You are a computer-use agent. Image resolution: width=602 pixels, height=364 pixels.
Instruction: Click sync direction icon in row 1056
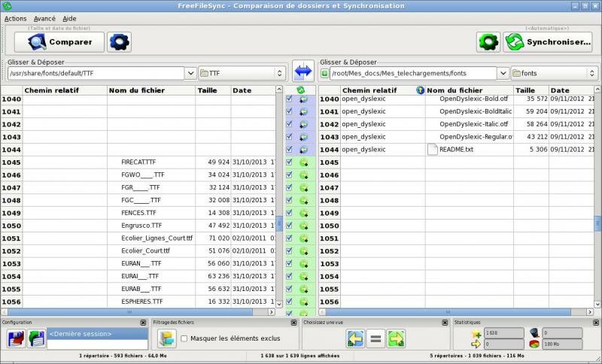coord(303,302)
